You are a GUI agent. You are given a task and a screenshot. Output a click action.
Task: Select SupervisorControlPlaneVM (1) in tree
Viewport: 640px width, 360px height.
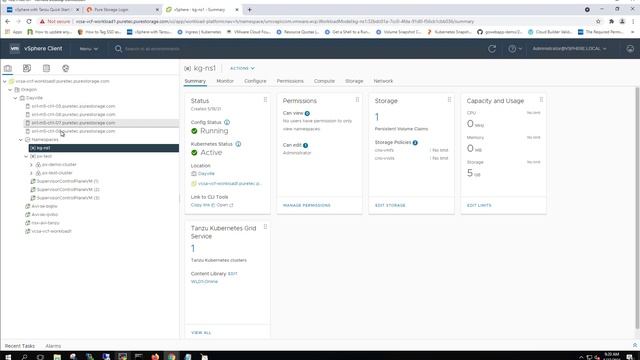(x=68, y=181)
